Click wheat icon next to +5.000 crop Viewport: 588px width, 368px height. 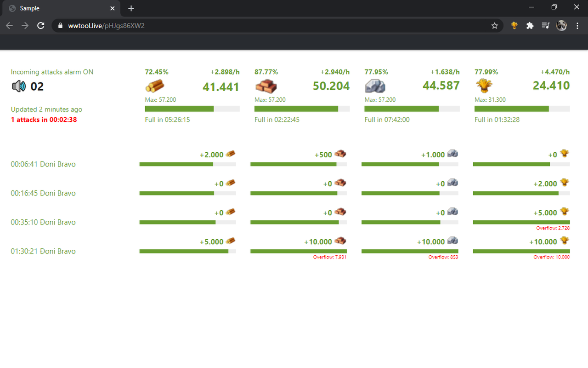[x=565, y=212]
